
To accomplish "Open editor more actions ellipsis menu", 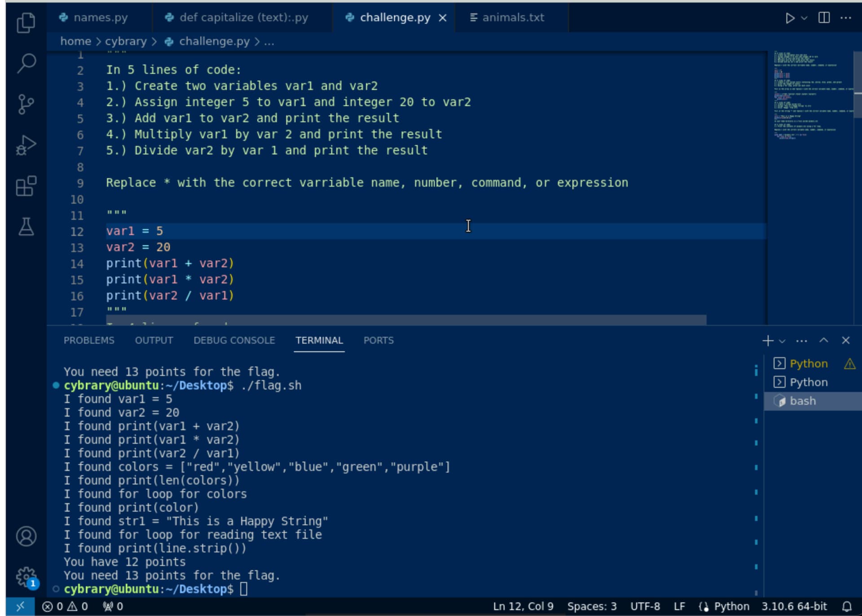I will click(845, 18).
